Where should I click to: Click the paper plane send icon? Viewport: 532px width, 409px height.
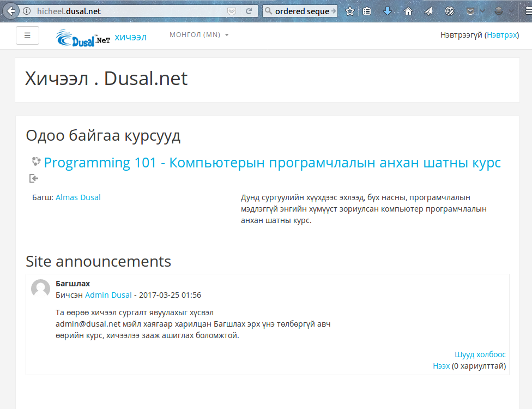point(428,11)
